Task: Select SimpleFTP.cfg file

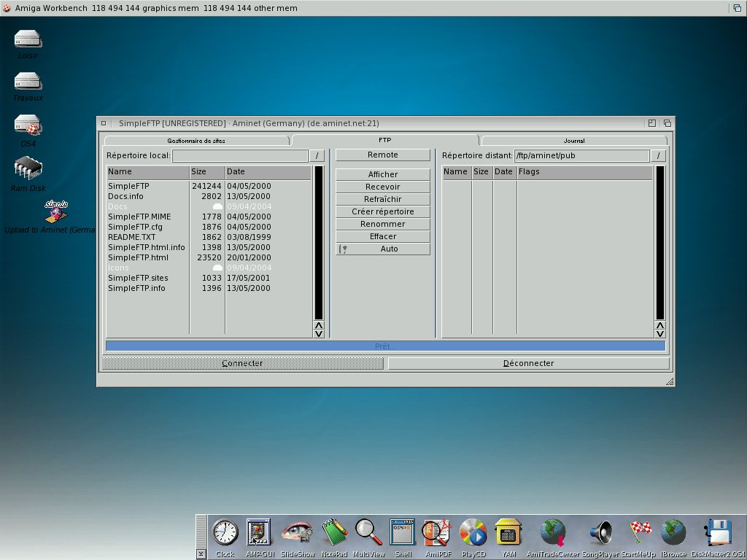Action: [x=209, y=227]
